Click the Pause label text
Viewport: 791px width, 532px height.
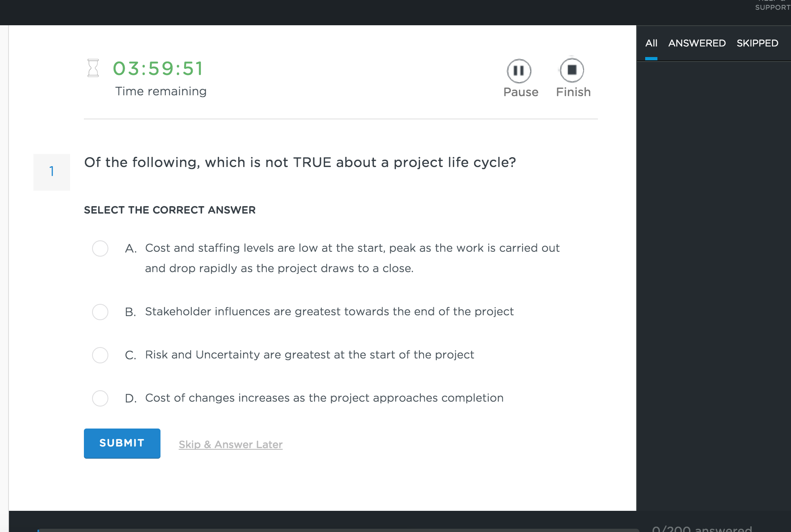(521, 92)
